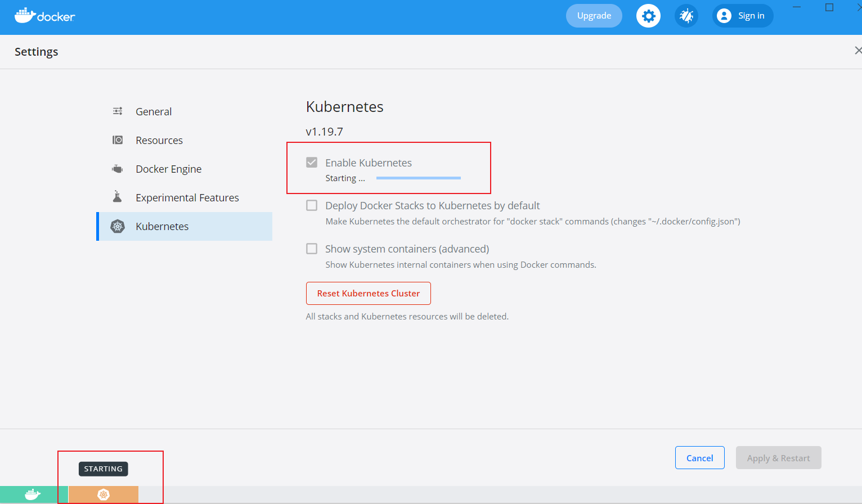Click the Kubernetes wheel icon in sidebar
Viewport: 862px width, 504px height.
118,226
